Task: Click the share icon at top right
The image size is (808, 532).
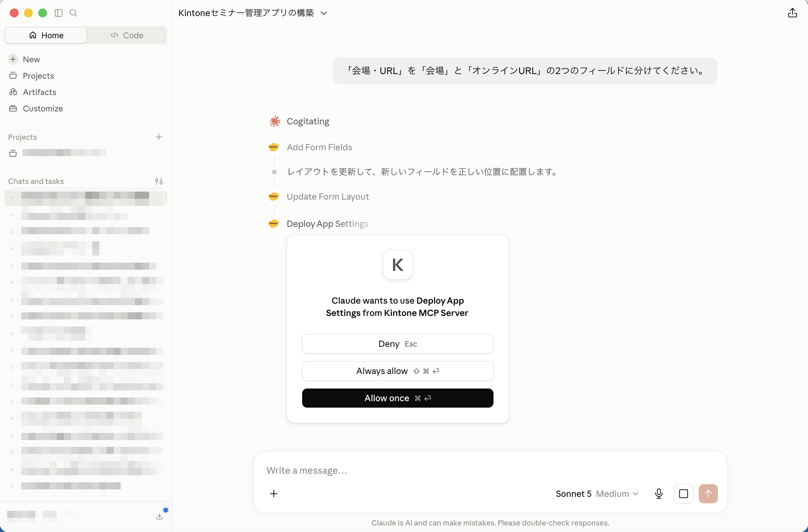Action: 792,13
